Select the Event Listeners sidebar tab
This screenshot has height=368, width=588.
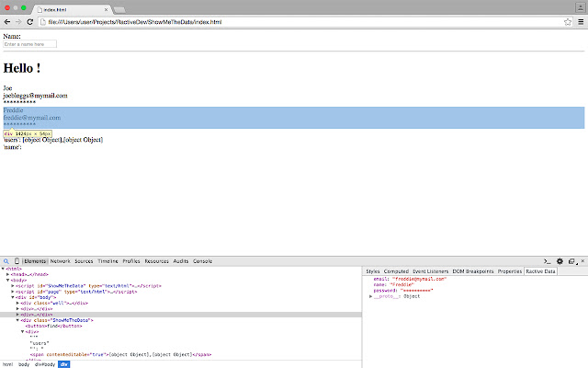pyautogui.click(x=431, y=271)
